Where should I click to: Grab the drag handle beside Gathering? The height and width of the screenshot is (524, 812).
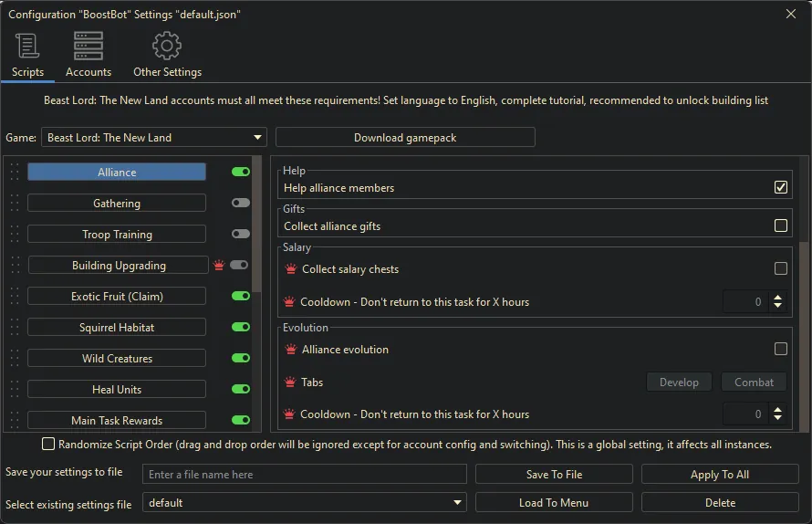pyautogui.click(x=15, y=204)
